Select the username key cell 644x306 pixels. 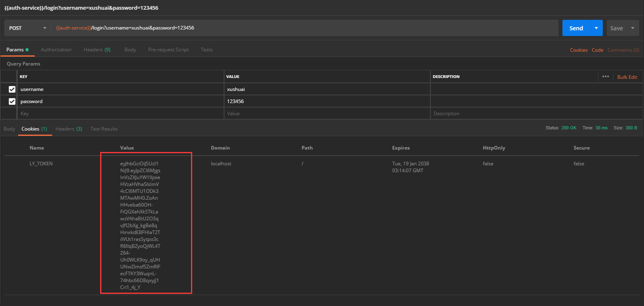[x=120, y=89]
